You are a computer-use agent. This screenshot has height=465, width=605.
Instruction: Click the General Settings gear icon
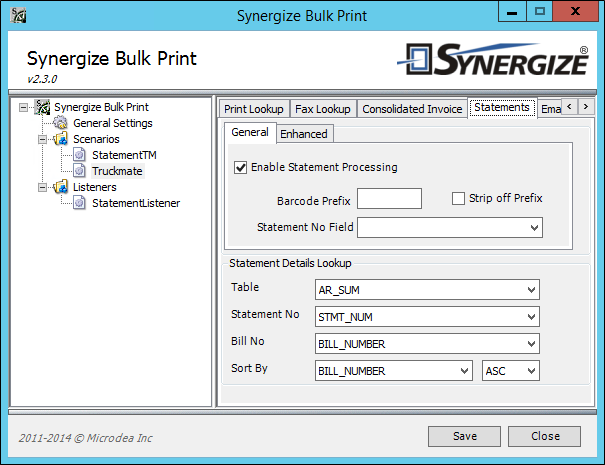(x=60, y=123)
